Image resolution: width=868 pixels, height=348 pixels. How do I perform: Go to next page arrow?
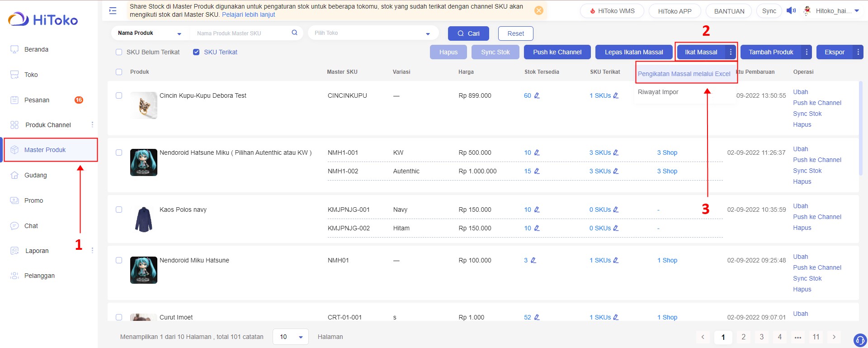(834, 337)
